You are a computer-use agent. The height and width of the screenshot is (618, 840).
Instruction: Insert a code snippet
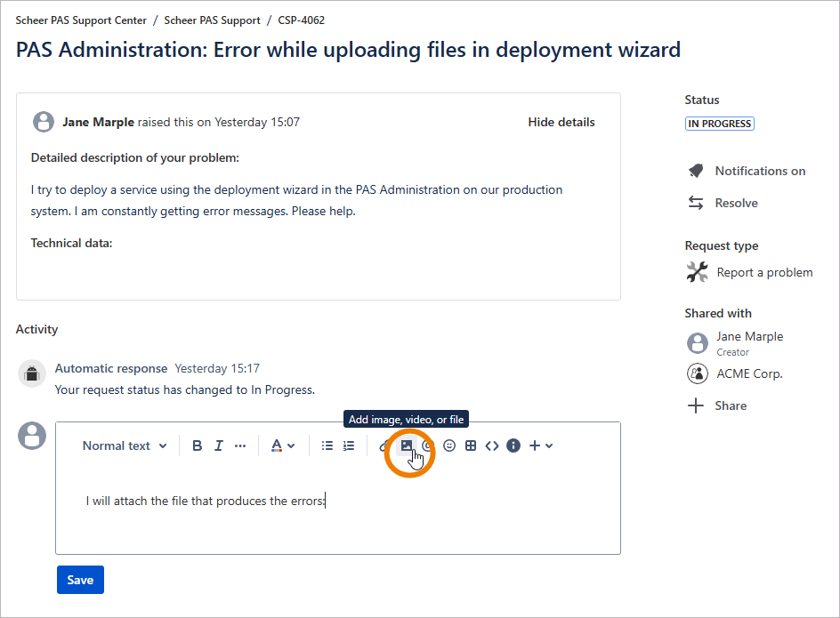(492, 445)
